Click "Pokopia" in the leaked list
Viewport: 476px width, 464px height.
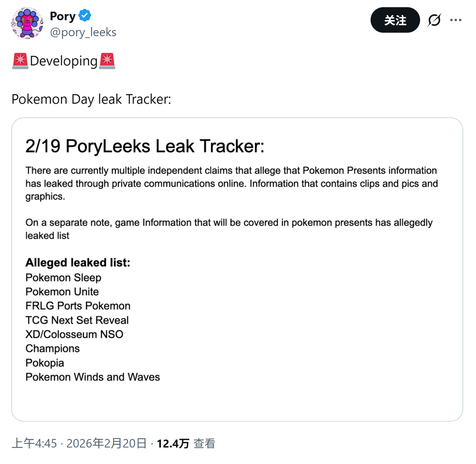point(45,363)
